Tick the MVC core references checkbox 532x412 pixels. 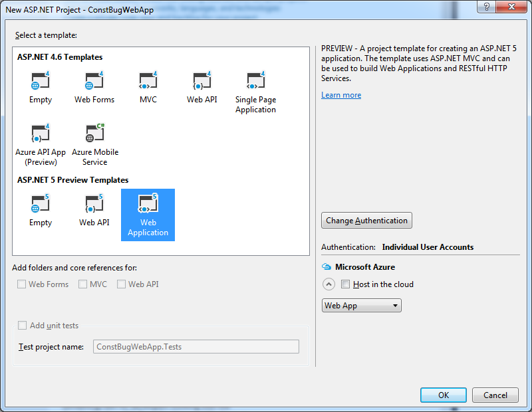tap(82, 284)
